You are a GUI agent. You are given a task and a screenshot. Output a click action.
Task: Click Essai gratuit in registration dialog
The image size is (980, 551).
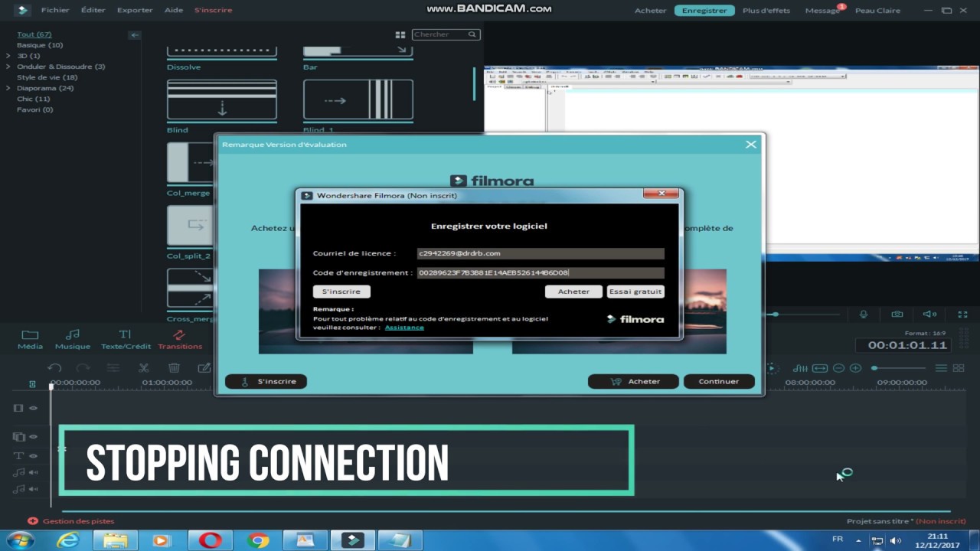point(635,292)
